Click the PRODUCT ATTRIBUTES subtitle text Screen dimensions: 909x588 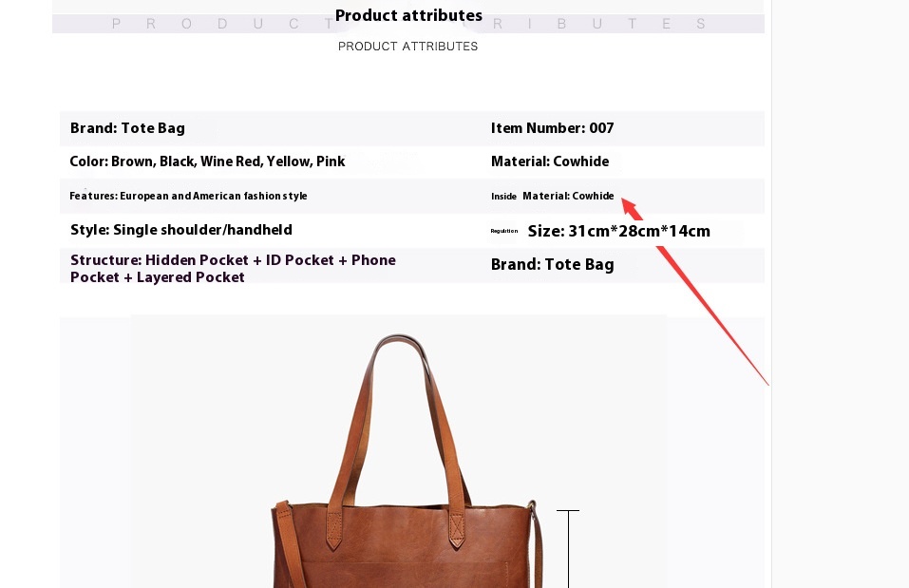407,47
